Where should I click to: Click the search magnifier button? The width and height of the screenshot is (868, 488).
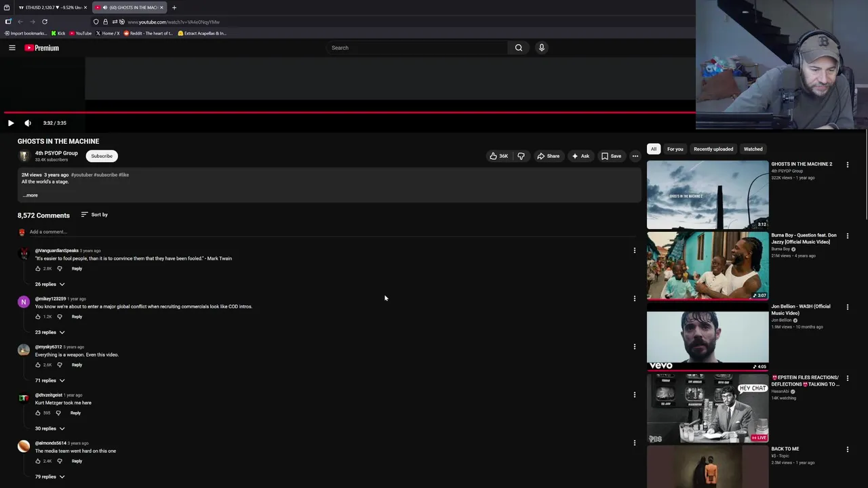(x=519, y=47)
